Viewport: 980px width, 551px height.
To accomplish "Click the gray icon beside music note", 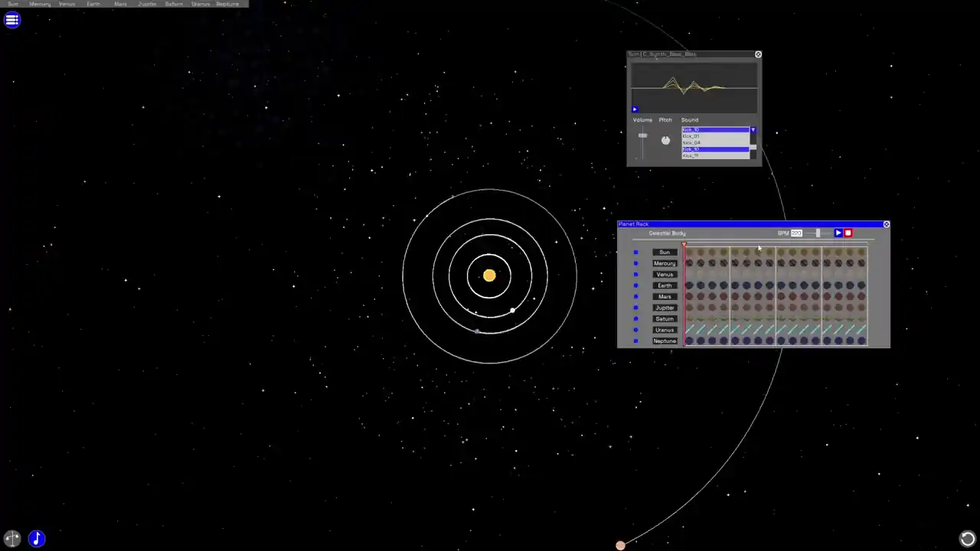I will 12,539.
